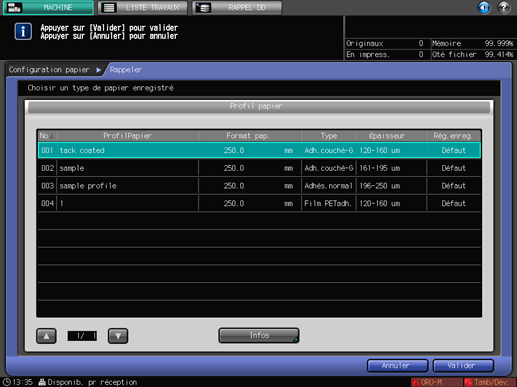Open Infos for the selected profile

[259, 335]
